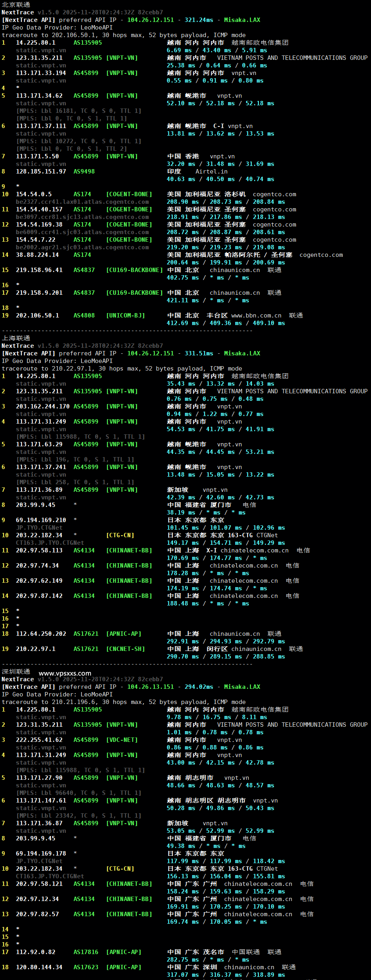This screenshot has height=980, width=371.
Task: Click hop IP 202.97.58.121
Action: [39, 884]
